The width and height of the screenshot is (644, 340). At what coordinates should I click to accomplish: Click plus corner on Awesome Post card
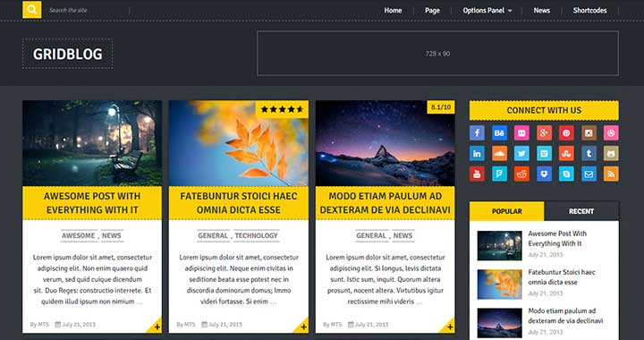(x=157, y=327)
